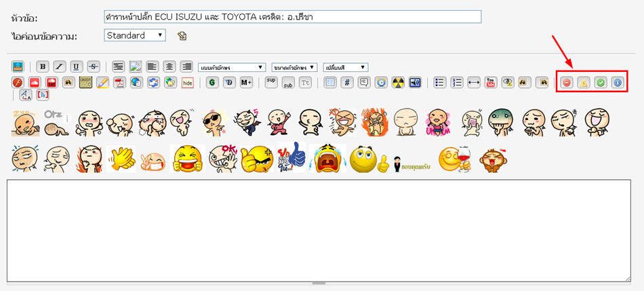This screenshot has width=644, height=291.
Task: Insert a PDF attachment
Action: 119,83
